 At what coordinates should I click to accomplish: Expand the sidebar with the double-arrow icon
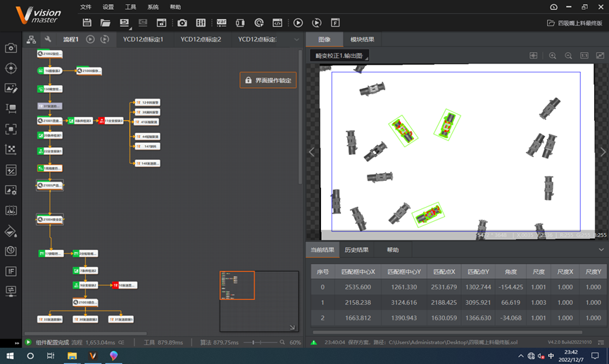pyautogui.click(x=17, y=343)
